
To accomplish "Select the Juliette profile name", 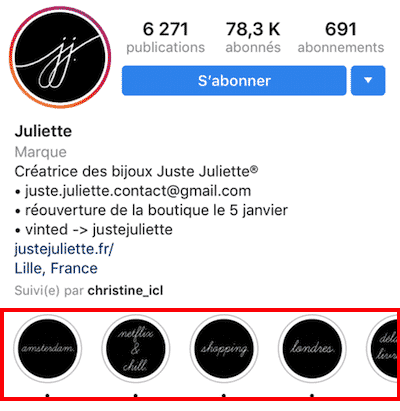I will coord(43,131).
